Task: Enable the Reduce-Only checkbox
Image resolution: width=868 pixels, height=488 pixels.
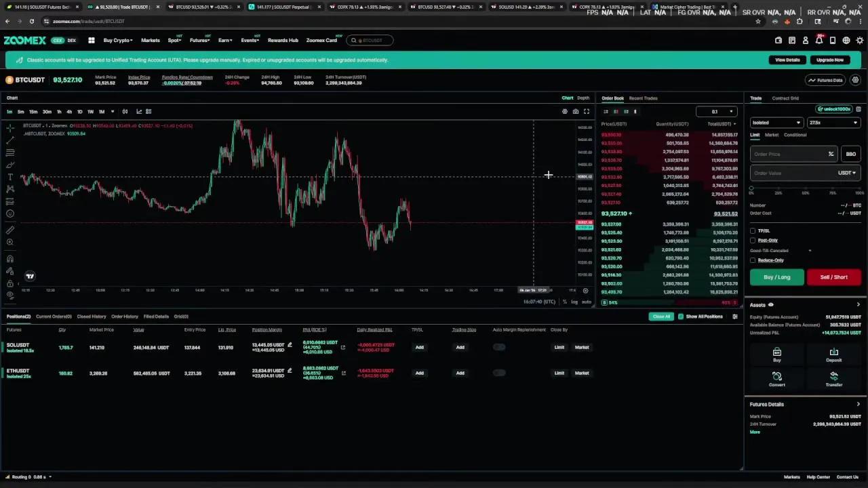Action: pyautogui.click(x=753, y=260)
